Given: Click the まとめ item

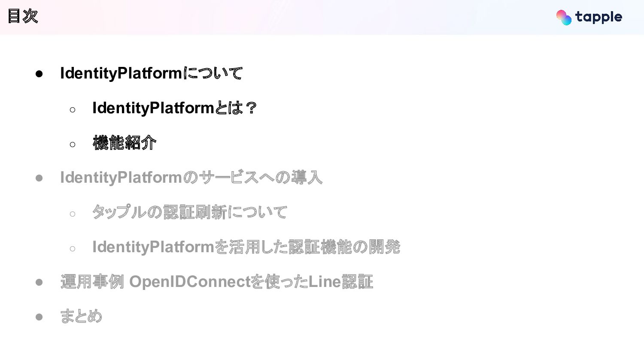Looking at the screenshot, I should 81,317.
